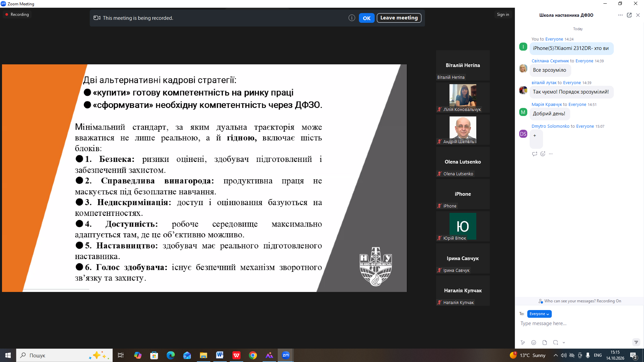This screenshot has width=644, height=362.
Task: Close the chat panel
Action: click(638, 15)
